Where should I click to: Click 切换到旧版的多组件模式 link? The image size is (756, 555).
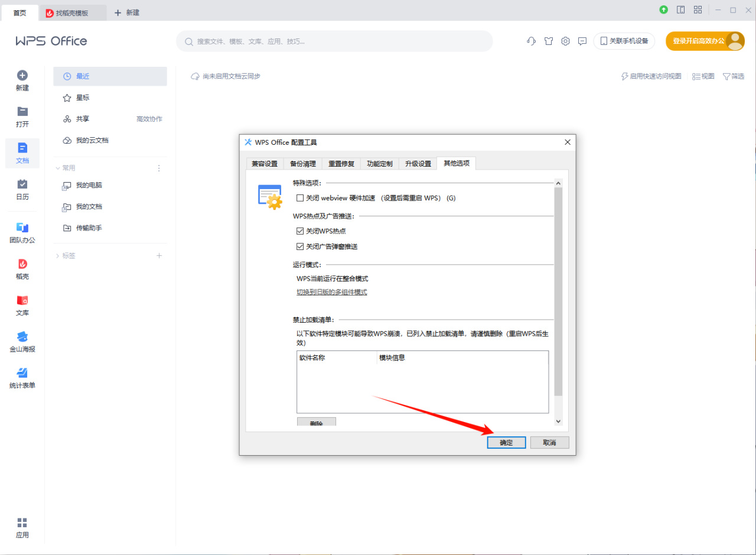click(332, 292)
